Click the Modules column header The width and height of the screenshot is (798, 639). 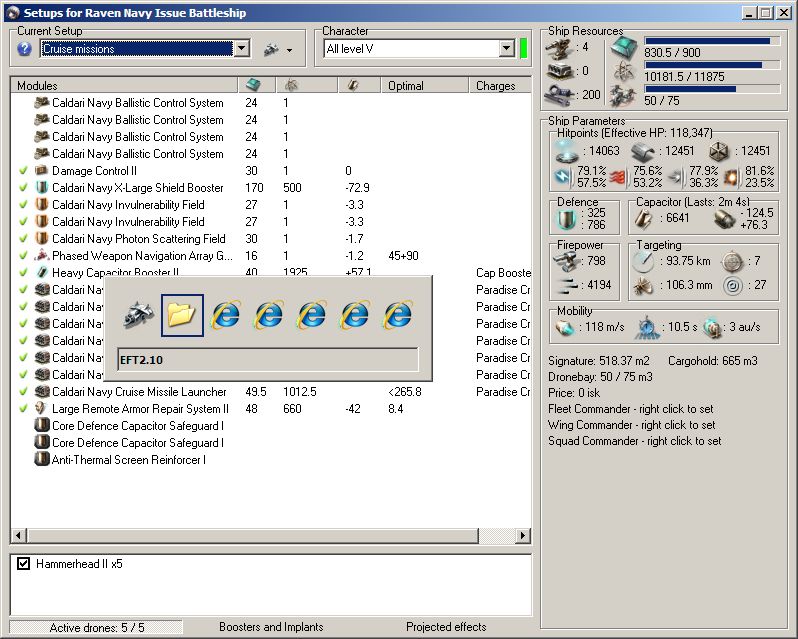coord(124,85)
